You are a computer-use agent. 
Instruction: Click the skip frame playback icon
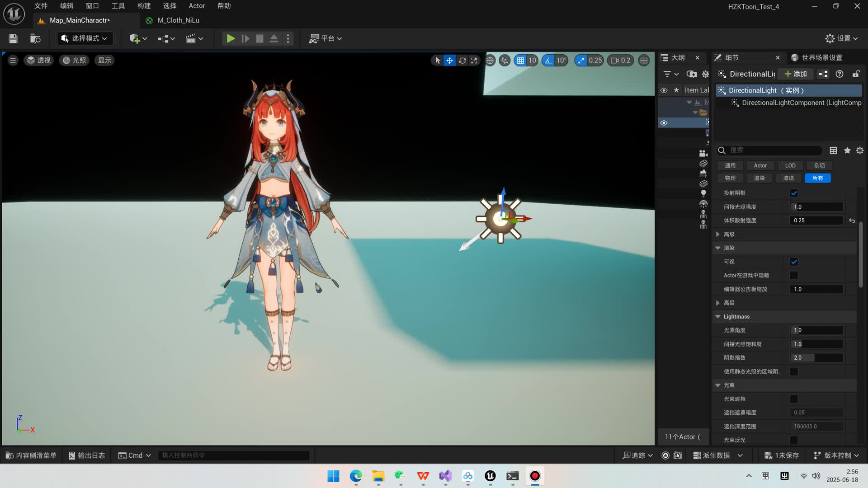[x=245, y=39]
